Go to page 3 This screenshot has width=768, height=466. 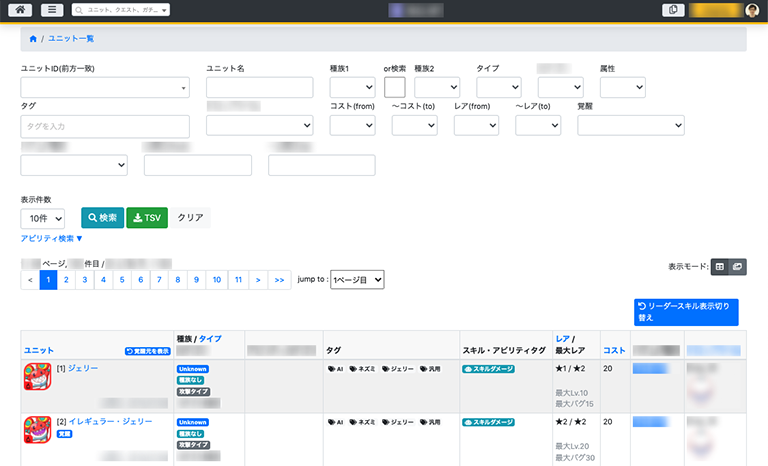pos(85,280)
